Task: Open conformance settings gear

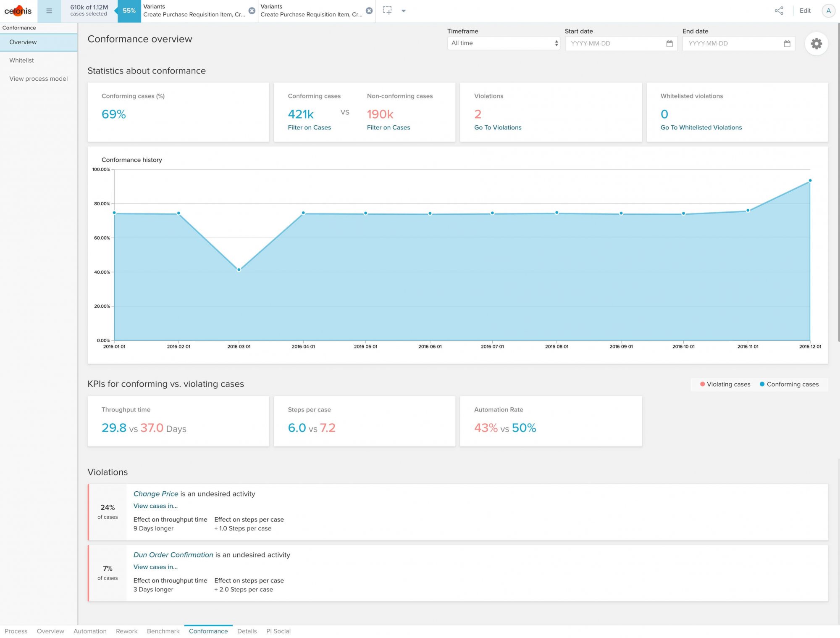Action: [x=816, y=43]
